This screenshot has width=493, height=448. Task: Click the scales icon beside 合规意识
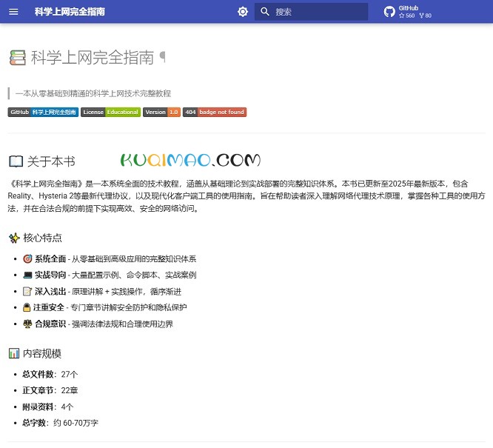click(27, 324)
